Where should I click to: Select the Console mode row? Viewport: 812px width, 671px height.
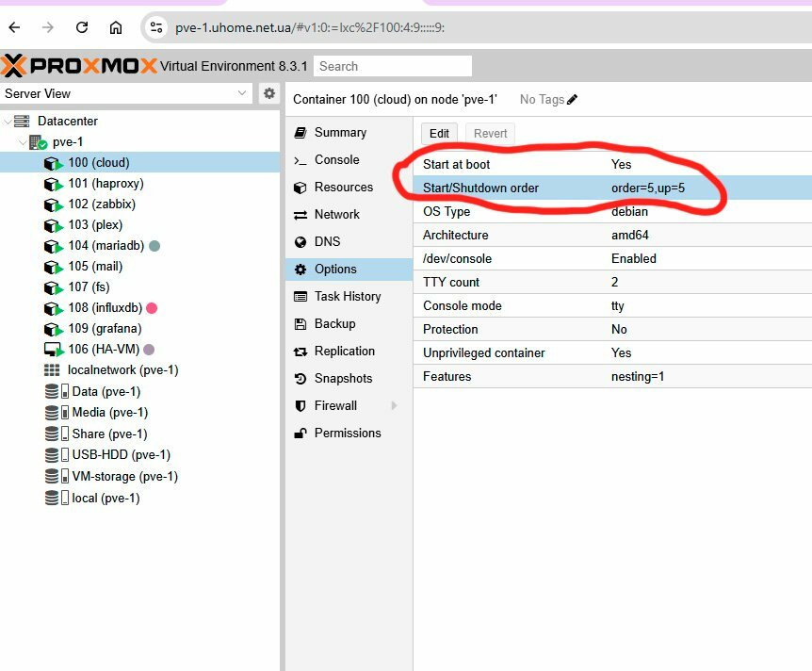pos(612,305)
